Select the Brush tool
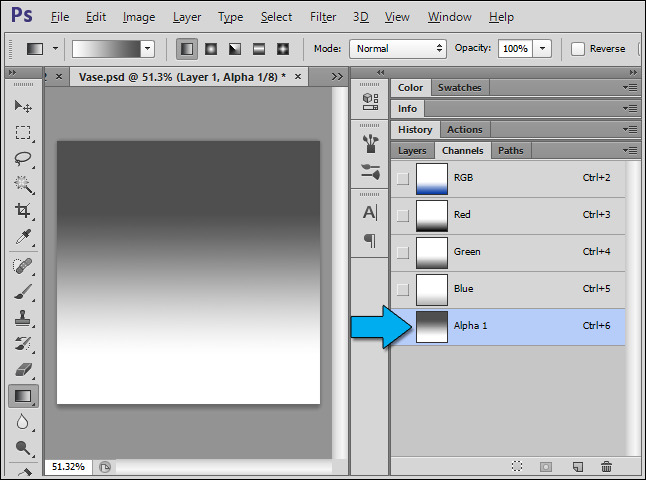Image resolution: width=646 pixels, height=480 pixels. 23,292
